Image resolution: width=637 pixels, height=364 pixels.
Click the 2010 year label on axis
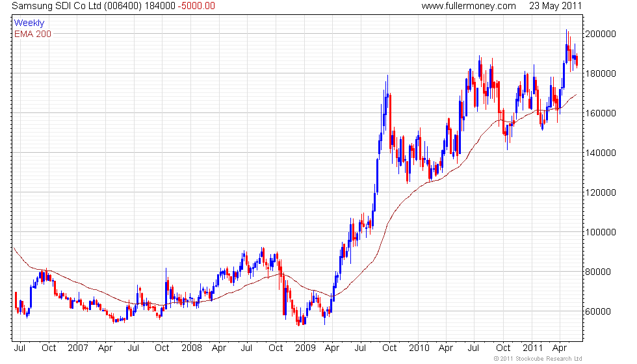419,348
